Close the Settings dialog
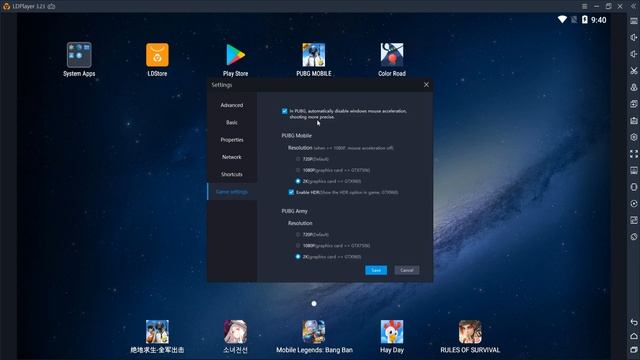Image resolution: width=640 pixels, height=360 pixels. tap(426, 84)
